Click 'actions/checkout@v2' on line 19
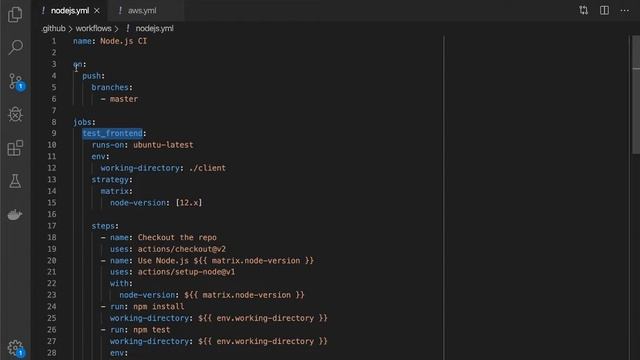 [182, 249]
